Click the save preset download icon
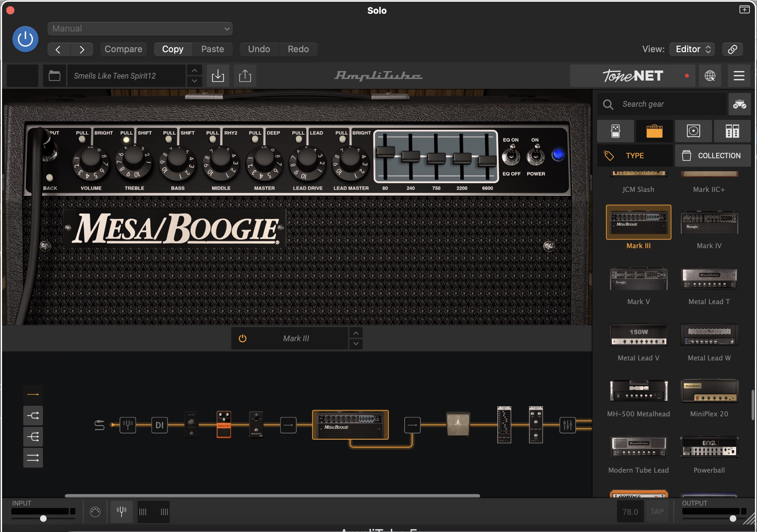This screenshot has height=532, width=757. coord(218,76)
